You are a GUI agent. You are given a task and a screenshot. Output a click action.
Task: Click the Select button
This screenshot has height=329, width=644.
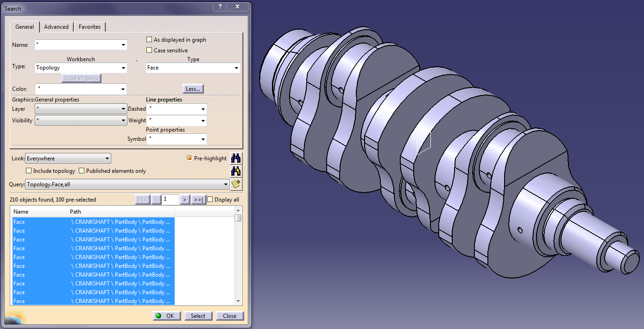coord(198,316)
